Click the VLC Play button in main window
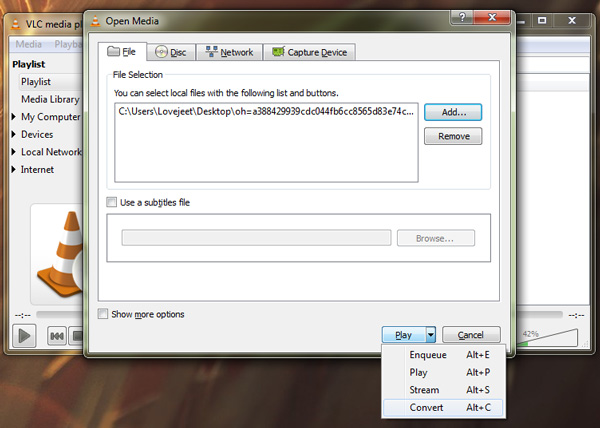 click(24, 336)
